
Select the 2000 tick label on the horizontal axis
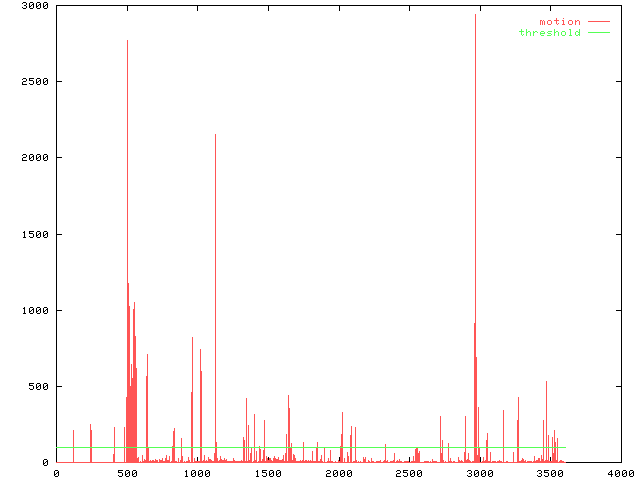point(339,473)
